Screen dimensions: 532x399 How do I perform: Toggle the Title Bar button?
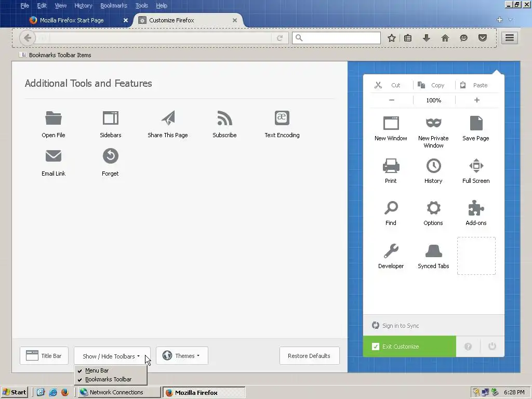44,355
